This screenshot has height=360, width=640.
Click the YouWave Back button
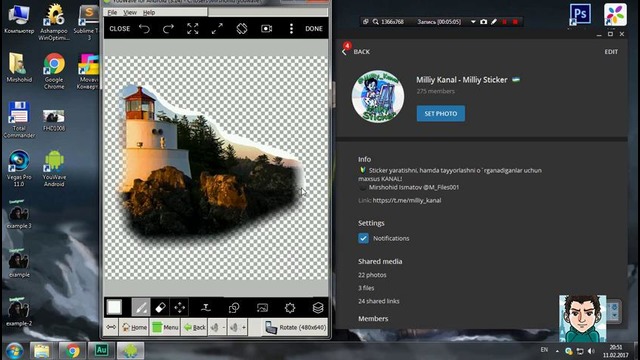194,327
